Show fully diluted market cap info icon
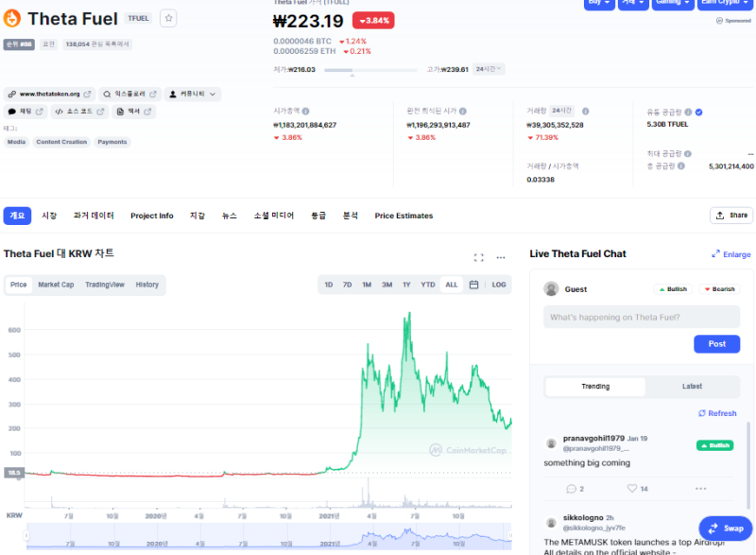The height and width of the screenshot is (555, 756). [x=463, y=111]
